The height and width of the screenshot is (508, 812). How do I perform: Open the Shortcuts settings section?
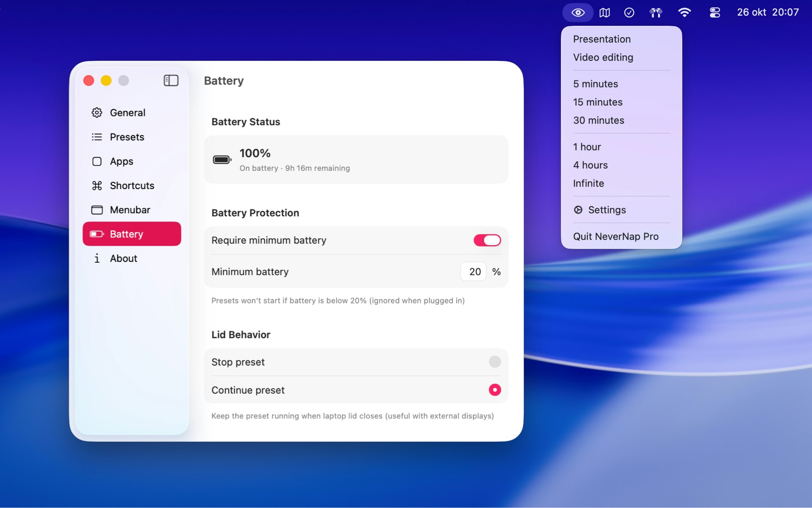point(132,186)
